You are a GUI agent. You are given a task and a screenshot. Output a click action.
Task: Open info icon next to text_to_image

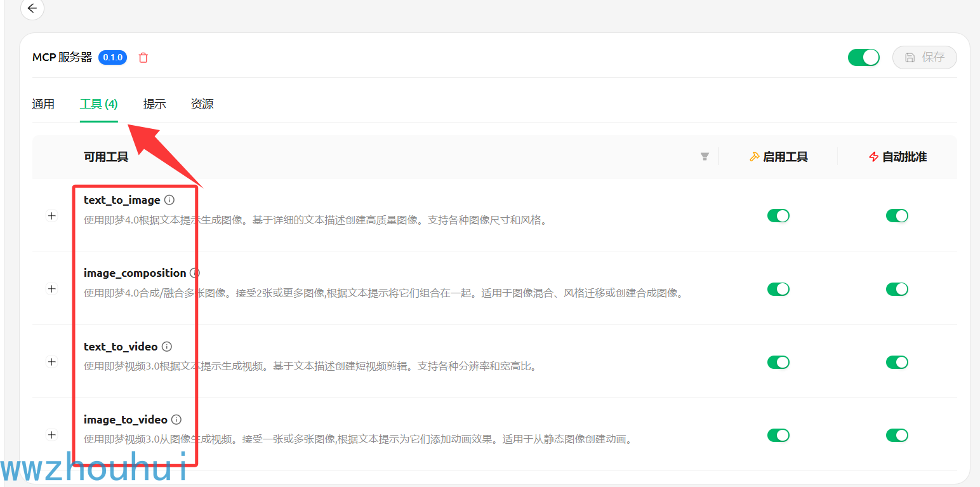tap(169, 200)
